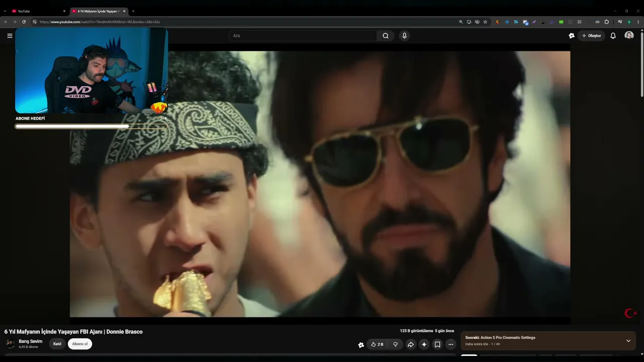Close the 6 Yıl Mafyanın tab
This screenshot has height=362, width=644.
click(x=124, y=11)
